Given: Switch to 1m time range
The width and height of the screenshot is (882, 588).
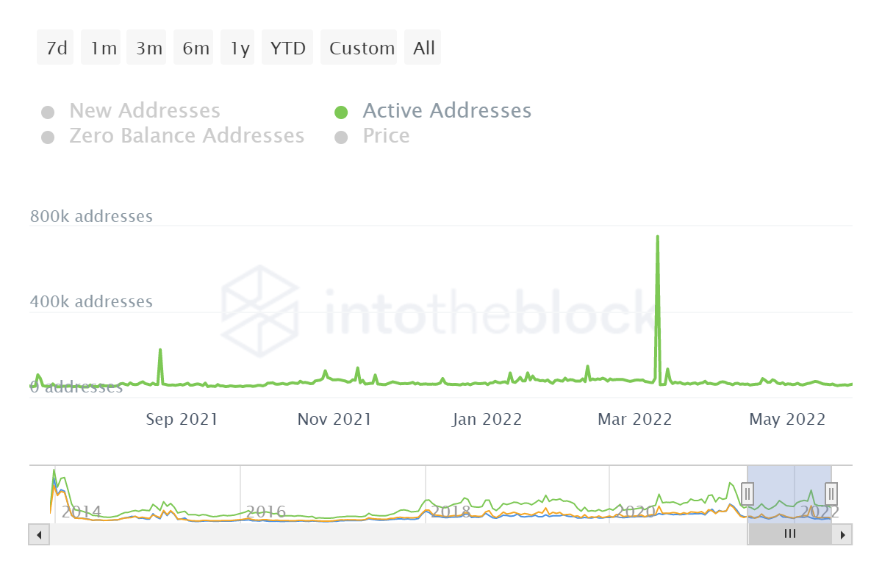Looking at the screenshot, I should [x=101, y=49].
